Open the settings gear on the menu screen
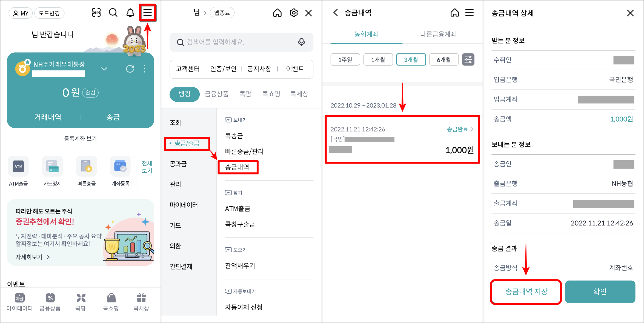The width and height of the screenshot is (644, 323). pyautogui.click(x=293, y=13)
